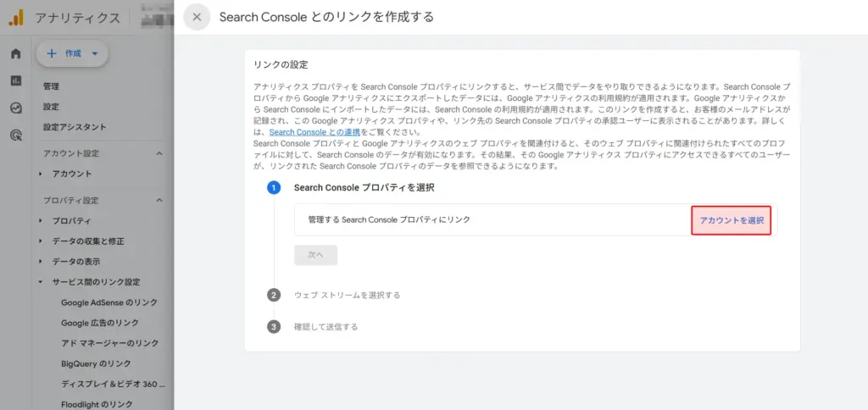This screenshot has height=410, width=868.
Task: Open the Advertising icon in sidebar
Action: [16, 135]
